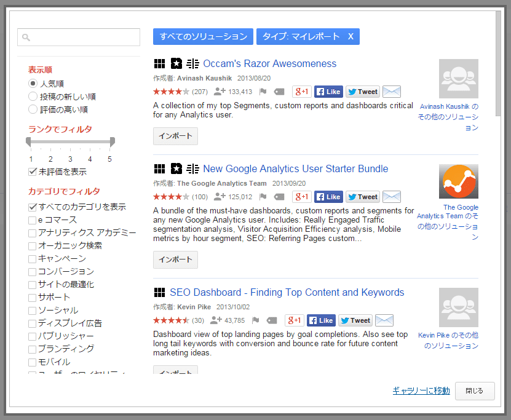Image resolution: width=511 pixels, height=420 pixels.
Task: Click the dashboard grid icon beside SEO Dashboard
Action: pyautogui.click(x=159, y=292)
